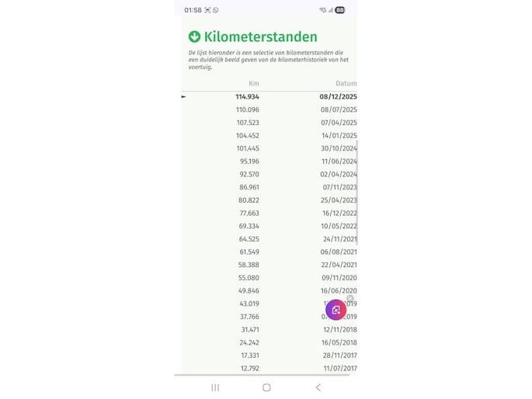The width and height of the screenshot is (532, 399).
Task: Select the Km column header
Action: [253, 84]
